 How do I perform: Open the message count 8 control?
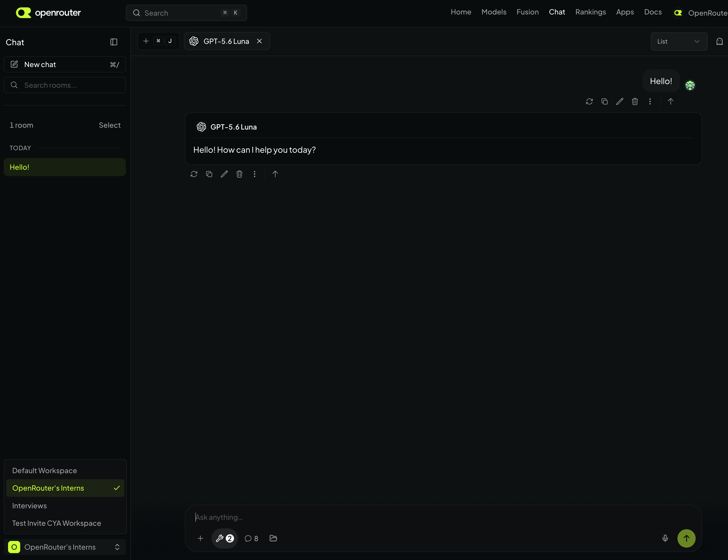click(251, 538)
